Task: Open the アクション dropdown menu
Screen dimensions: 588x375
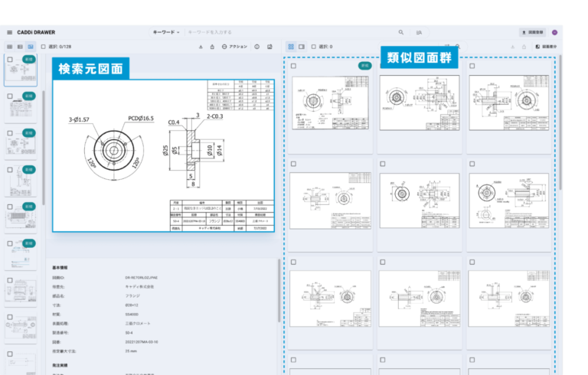Action: point(234,47)
